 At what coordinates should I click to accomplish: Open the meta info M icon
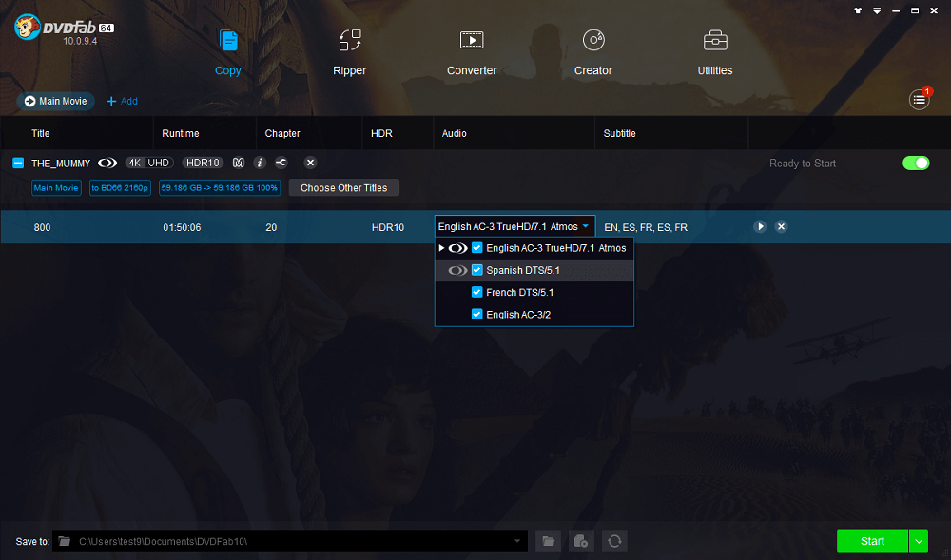click(239, 163)
